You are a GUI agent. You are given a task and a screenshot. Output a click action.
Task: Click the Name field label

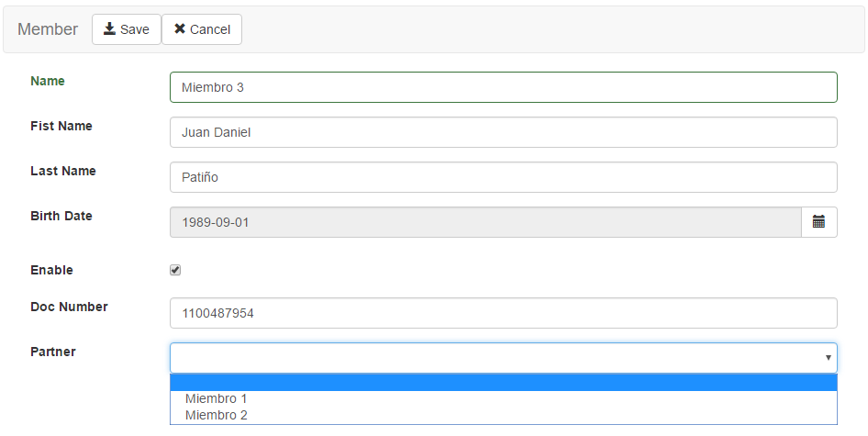[48, 81]
